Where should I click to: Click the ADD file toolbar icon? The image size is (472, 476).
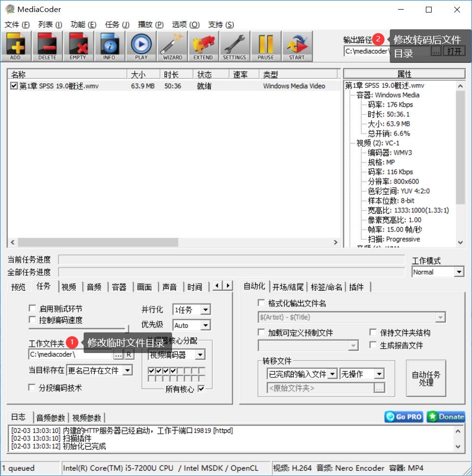pos(16,46)
